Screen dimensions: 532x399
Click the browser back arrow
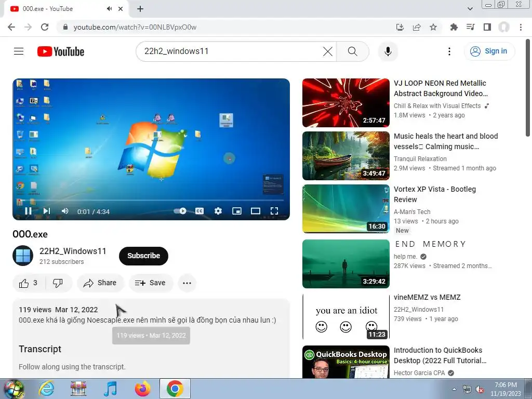point(11,27)
